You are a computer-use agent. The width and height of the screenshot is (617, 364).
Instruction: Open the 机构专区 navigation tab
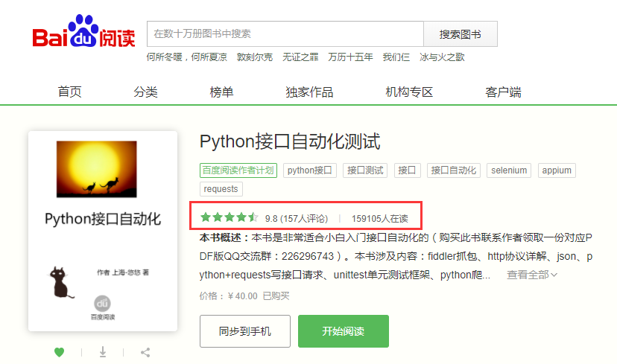[409, 92]
